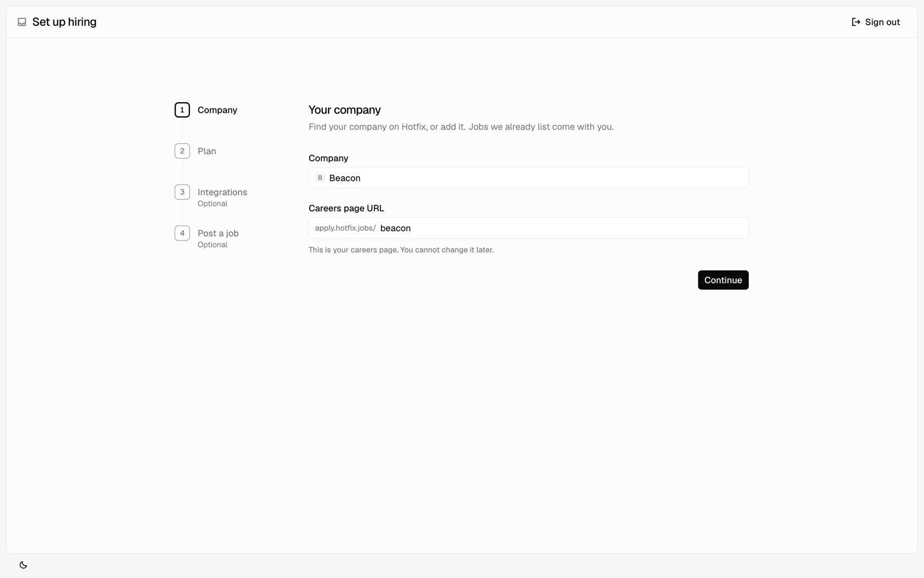Go to the Post a job step label

[218, 233]
